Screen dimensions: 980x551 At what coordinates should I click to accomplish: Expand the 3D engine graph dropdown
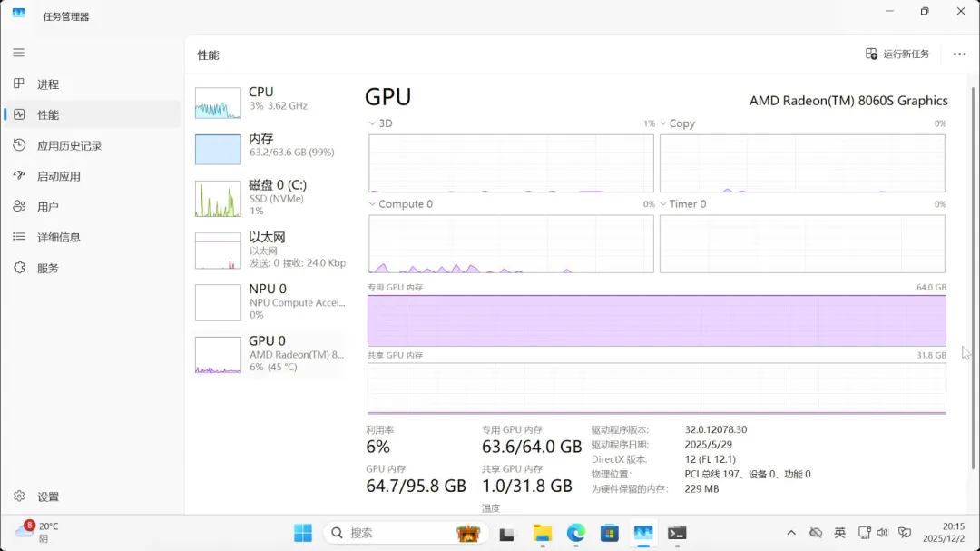click(x=372, y=123)
